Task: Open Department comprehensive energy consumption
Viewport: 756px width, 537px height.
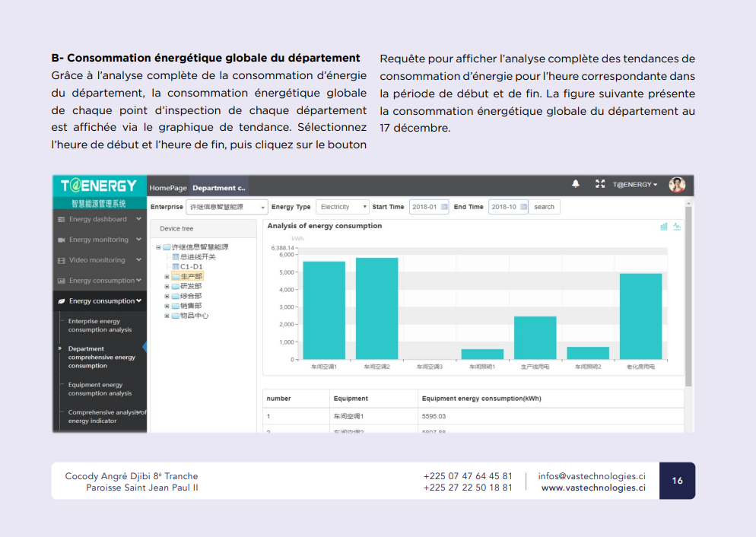Action: point(102,357)
